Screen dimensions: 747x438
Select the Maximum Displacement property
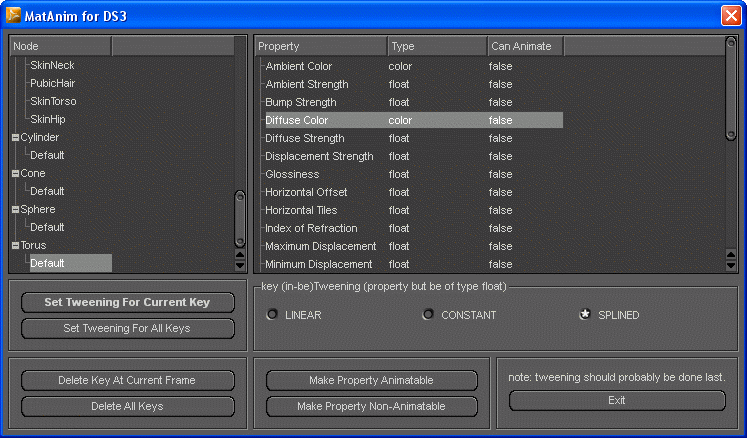click(321, 246)
